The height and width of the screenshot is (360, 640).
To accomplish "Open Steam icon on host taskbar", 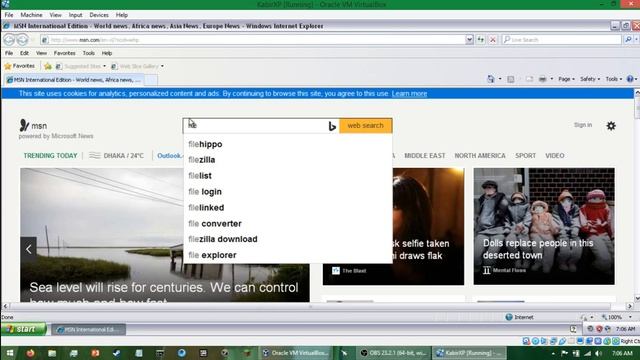I will (x=116, y=353).
